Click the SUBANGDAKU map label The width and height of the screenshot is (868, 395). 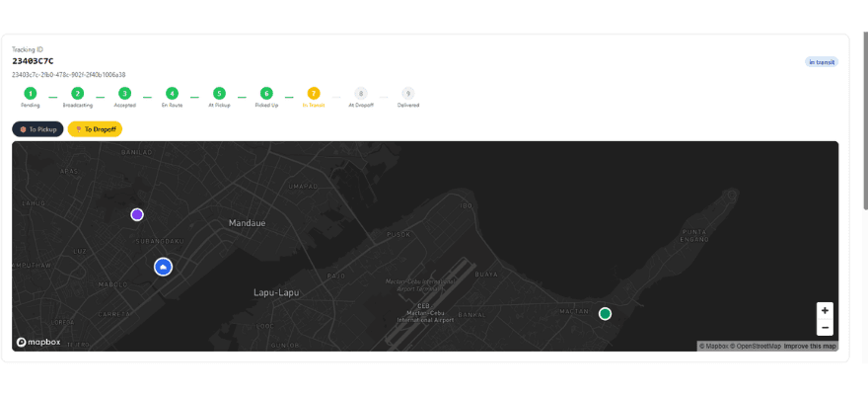pyautogui.click(x=160, y=242)
